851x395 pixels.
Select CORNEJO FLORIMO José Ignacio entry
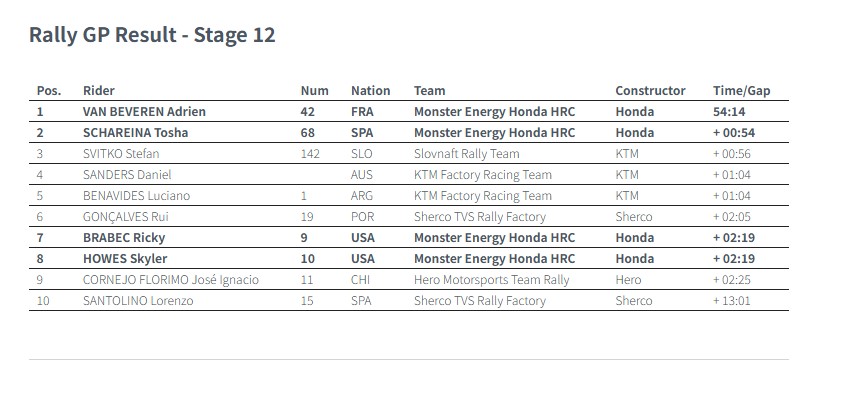pyautogui.click(x=171, y=280)
